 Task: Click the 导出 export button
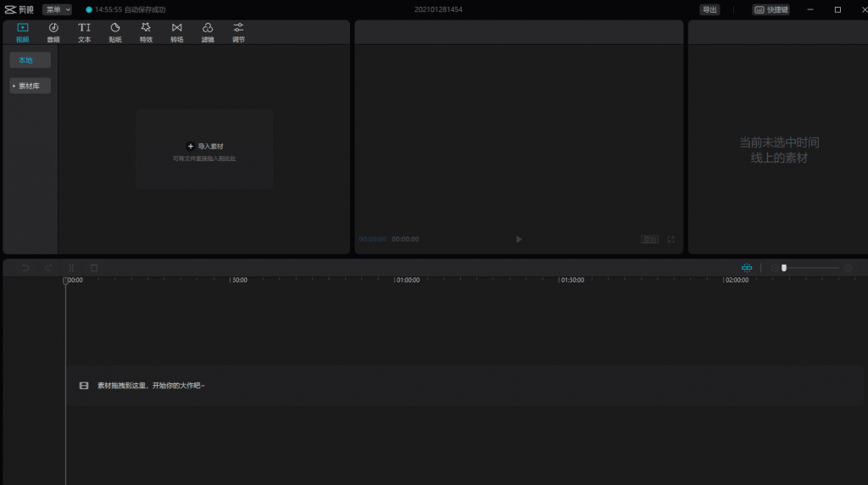(x=709, y=9)
